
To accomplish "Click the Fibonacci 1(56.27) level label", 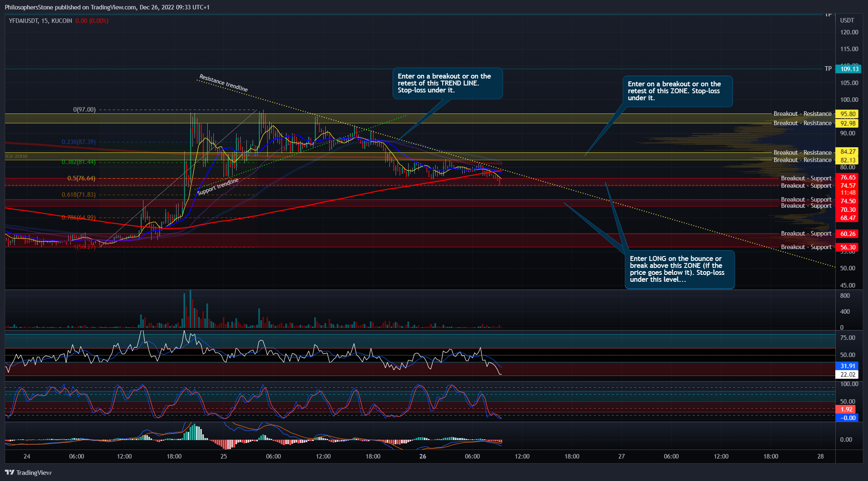I will [x=85, y=247].
